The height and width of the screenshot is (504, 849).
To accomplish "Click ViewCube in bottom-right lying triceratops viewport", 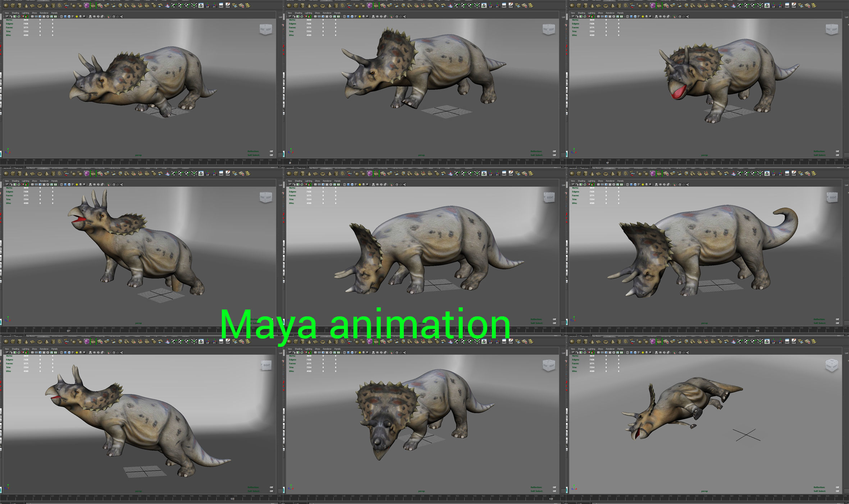I will pos(832,365).
